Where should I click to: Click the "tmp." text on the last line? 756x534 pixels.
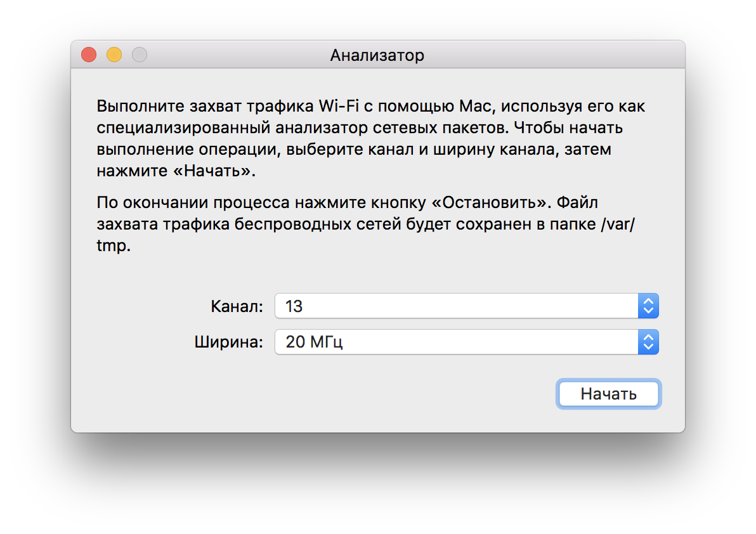(x=114, y=246)
